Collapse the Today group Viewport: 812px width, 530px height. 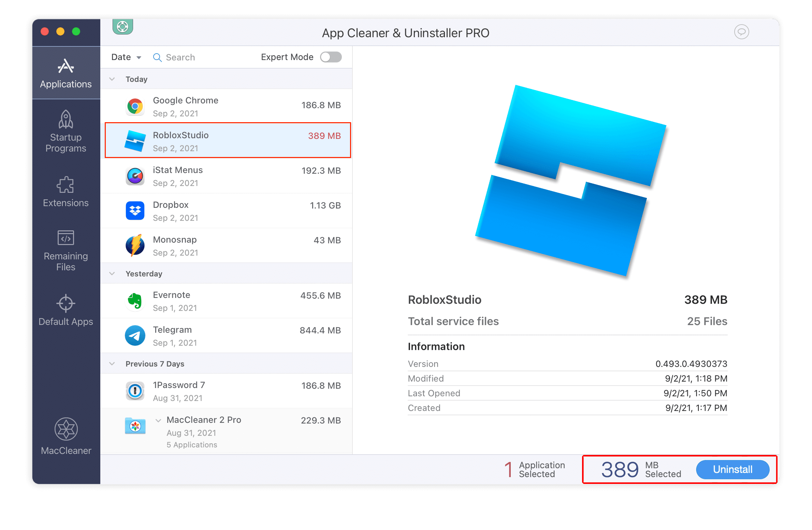pos(112,79)
